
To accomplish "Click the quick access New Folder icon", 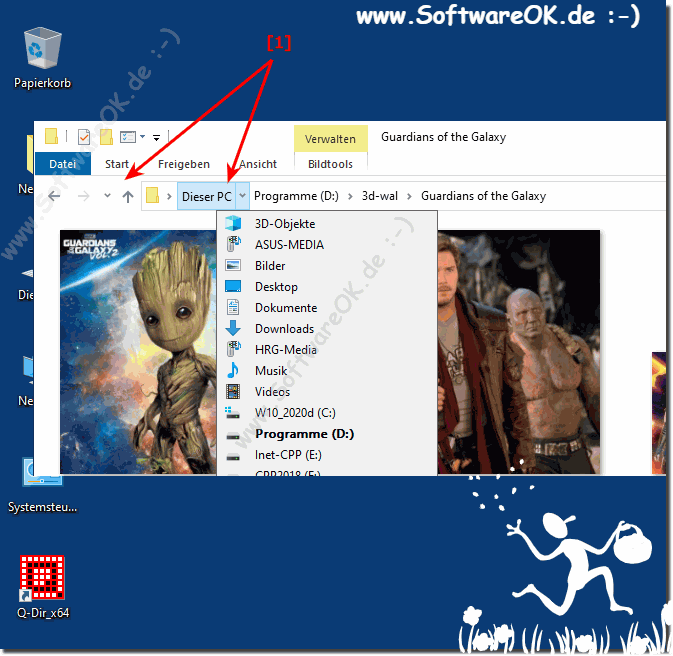I will click(x=106, y=137).
